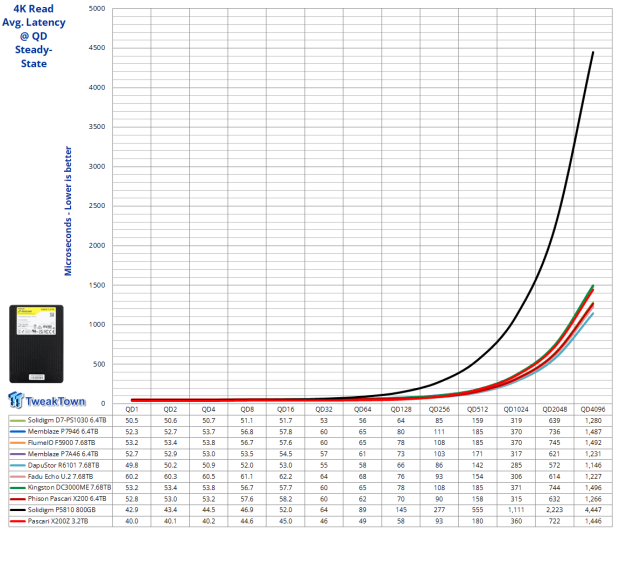The image size is (620, 568).
Task: Select the "Pascari X200Z 3.2TB" legend label
Action: 58,521
